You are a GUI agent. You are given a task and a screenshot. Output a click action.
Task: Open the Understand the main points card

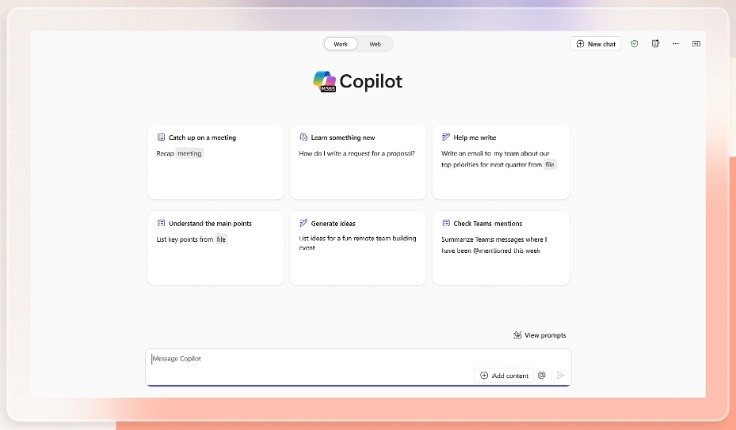[215, 248]
